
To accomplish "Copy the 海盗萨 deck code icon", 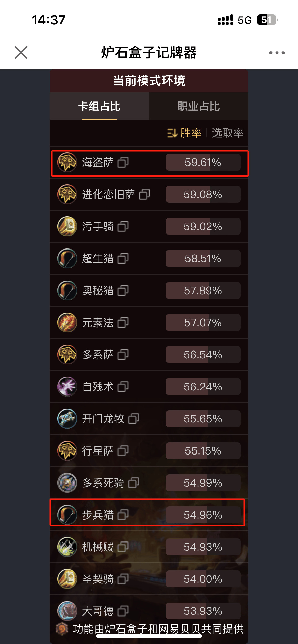I will click(123, 162).
